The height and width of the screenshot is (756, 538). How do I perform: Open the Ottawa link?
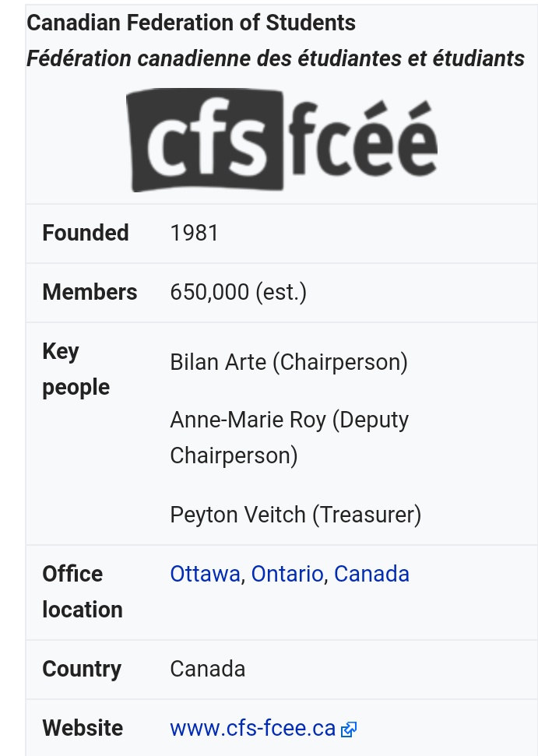205,574
